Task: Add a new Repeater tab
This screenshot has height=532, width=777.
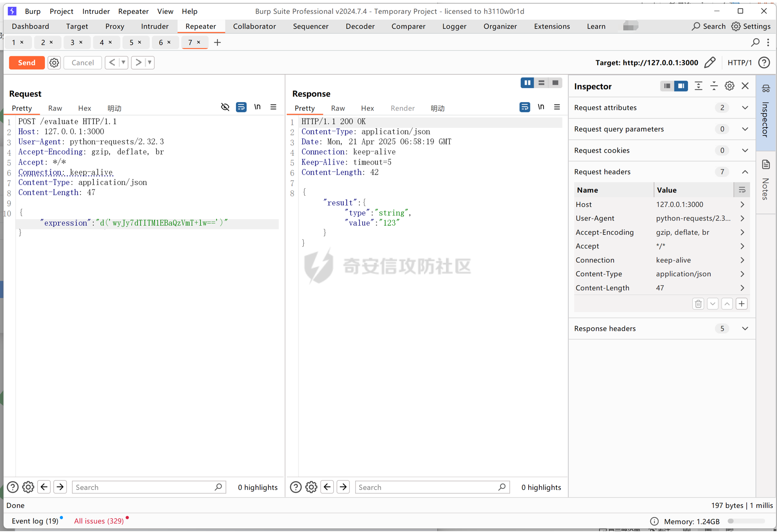Action: pyautogui.click(x=217, y=43)
